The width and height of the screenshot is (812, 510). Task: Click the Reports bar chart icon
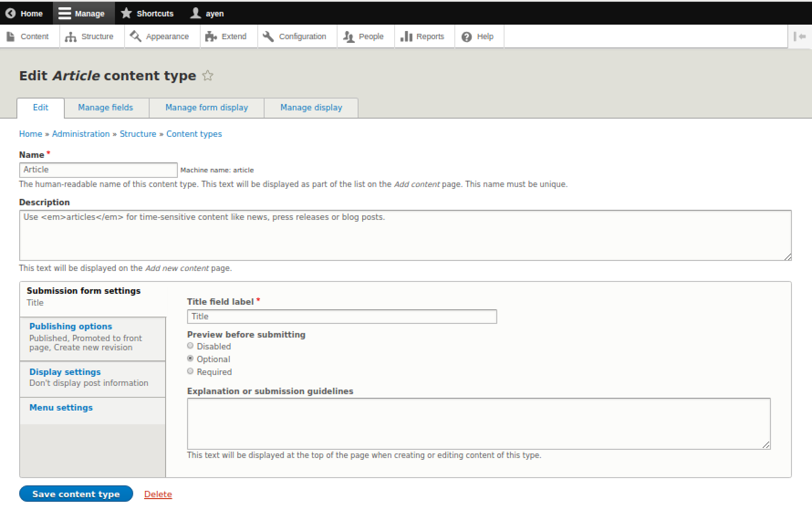406,36
